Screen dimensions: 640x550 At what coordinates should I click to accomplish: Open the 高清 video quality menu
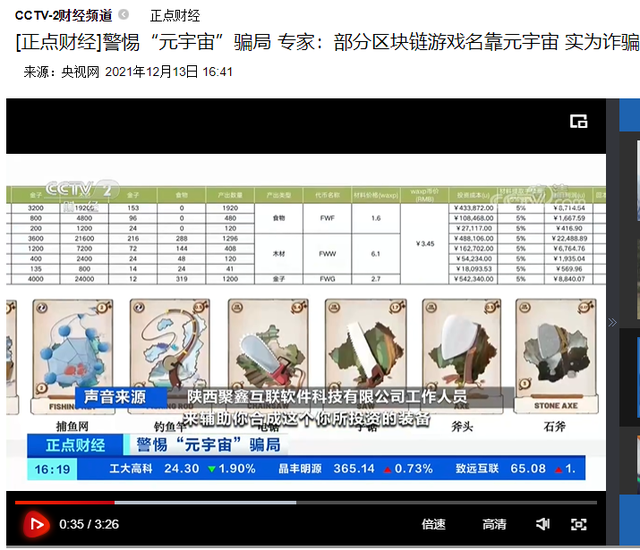click(494, 524)
